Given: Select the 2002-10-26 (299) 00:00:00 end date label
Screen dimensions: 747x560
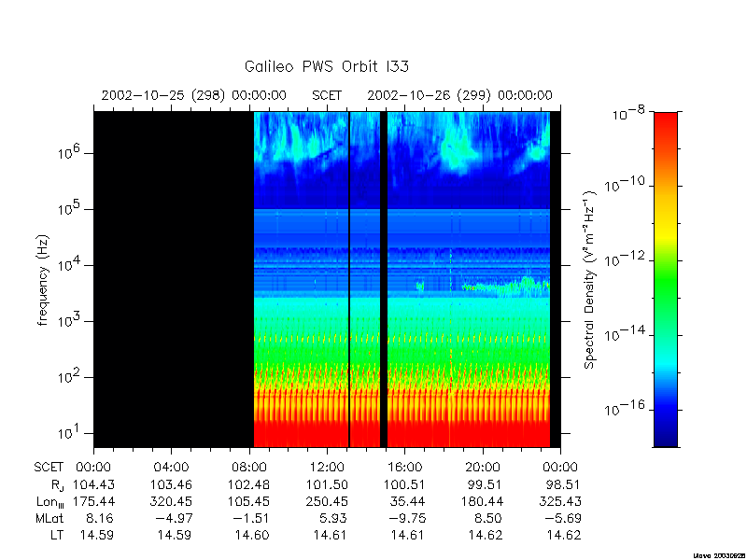Looking at the screenshot, I should point(459,95).
